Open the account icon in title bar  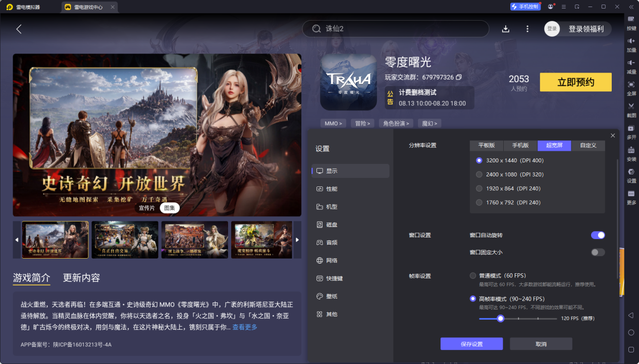tap(550, 7)
